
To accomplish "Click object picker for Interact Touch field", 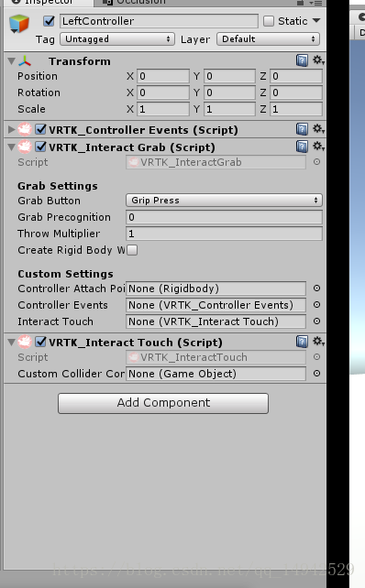I will point(317,321).
